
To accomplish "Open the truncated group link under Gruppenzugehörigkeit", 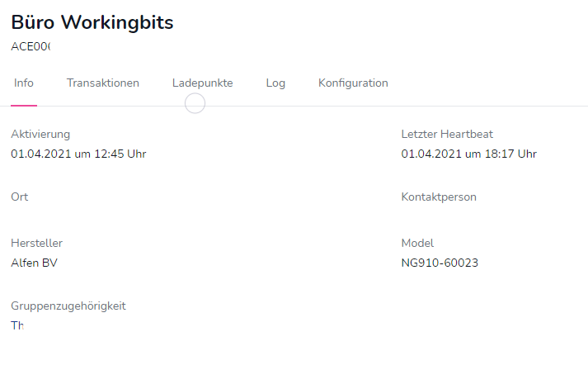I will [x=17, y=326].
